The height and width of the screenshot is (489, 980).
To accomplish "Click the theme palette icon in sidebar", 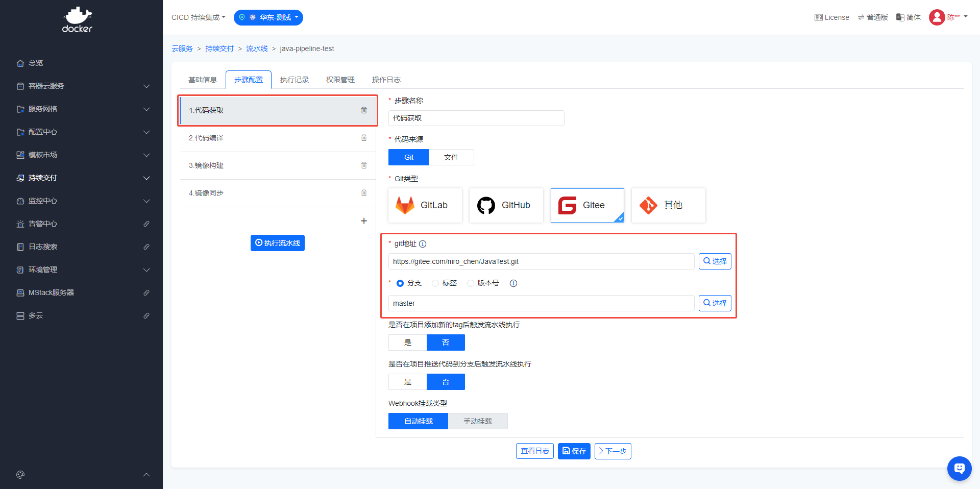I will pos(20,475).
